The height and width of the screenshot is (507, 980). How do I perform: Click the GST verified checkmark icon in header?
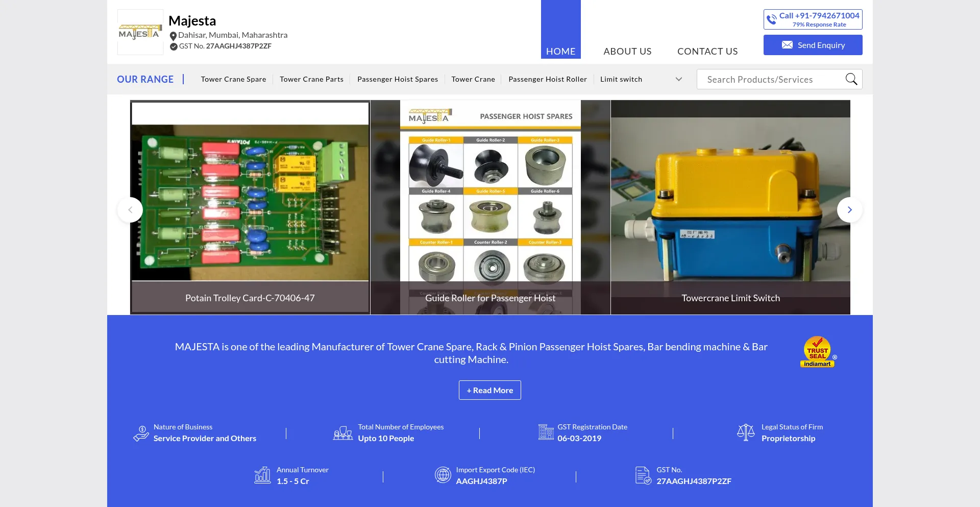174,46
